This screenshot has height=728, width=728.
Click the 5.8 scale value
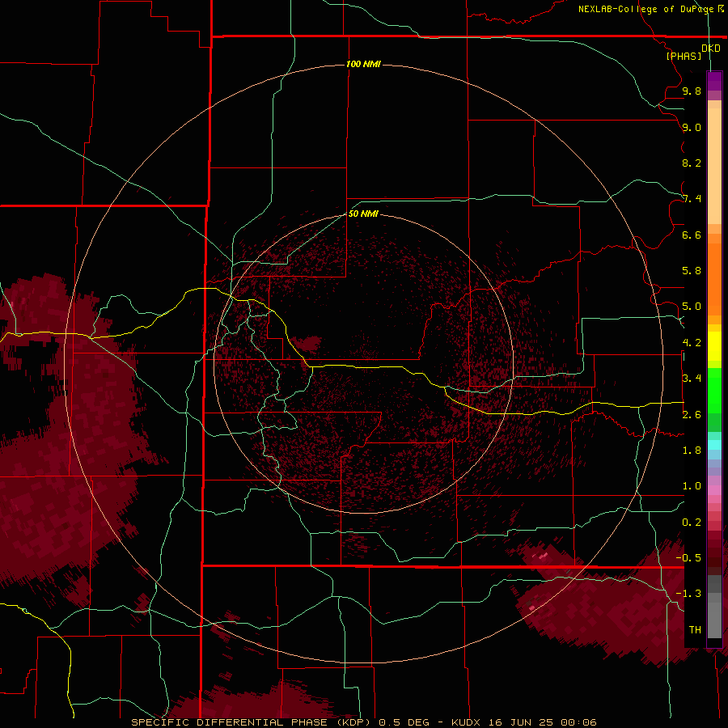[x=692, y=271]
